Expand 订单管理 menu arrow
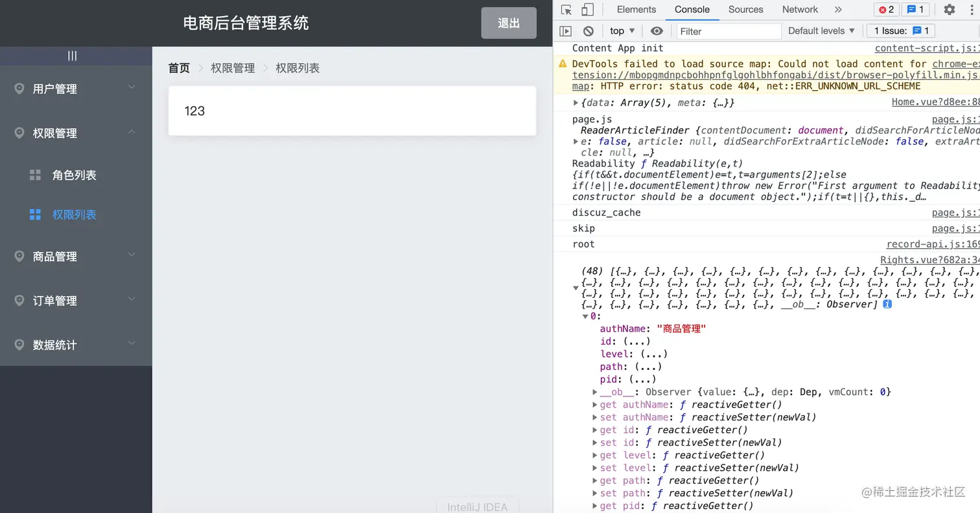This screenshot has width=980, height=513. tap(132, 299)
